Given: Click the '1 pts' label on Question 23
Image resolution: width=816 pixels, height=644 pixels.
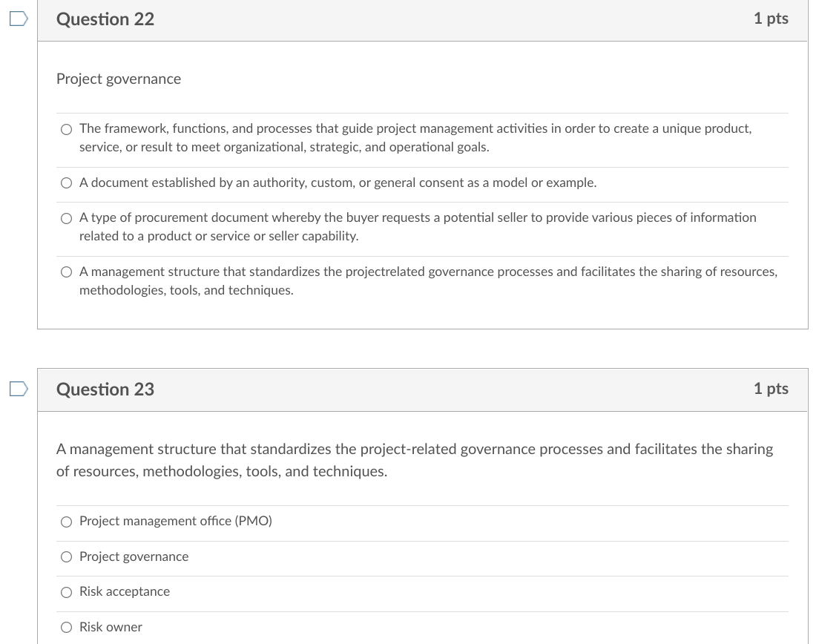Looking at the screenshot, I should coord(771,389).
